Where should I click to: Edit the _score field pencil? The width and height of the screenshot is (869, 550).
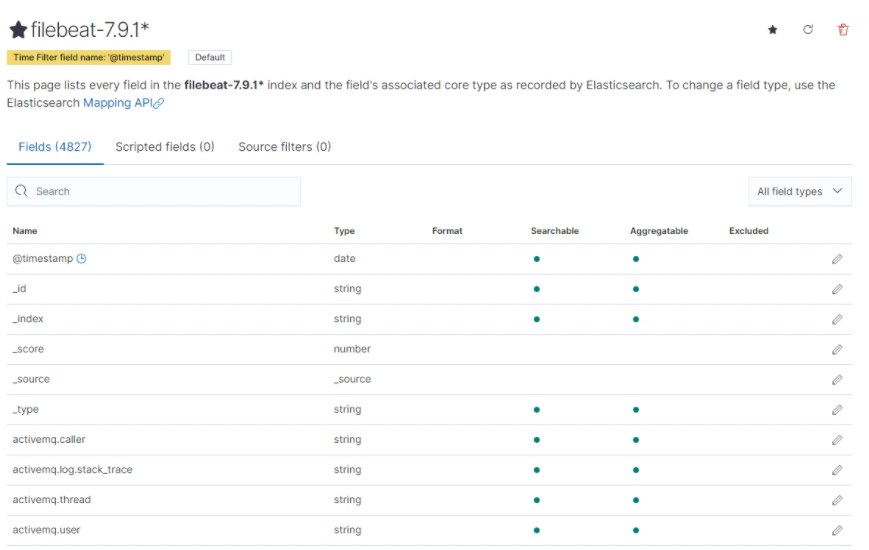(837, 349)
